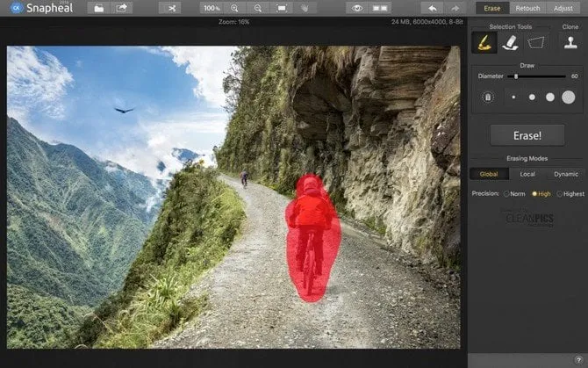588x368 pixels.
Task: Select the Clone stamp tool
Action: point(570,42)
